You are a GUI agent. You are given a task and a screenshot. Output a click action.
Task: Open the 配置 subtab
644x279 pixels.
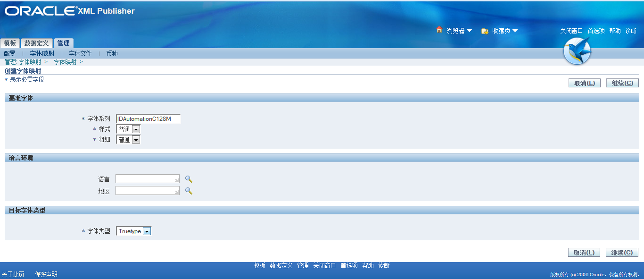click(x=9, y=54)
